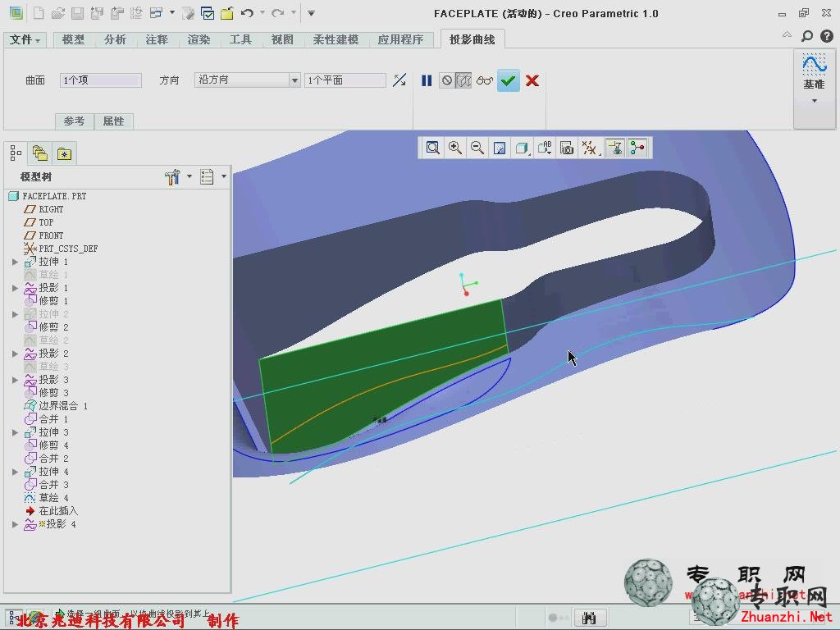The width and height of the screenshot is (840, 630).
Task: Click the red X to cancel feature
Action: pos(532,80)
